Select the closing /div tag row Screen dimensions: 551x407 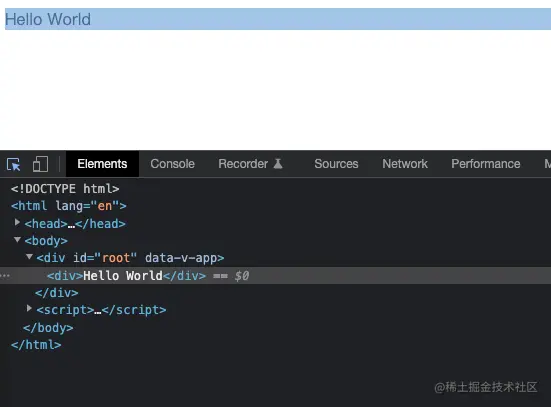(57, 292)
